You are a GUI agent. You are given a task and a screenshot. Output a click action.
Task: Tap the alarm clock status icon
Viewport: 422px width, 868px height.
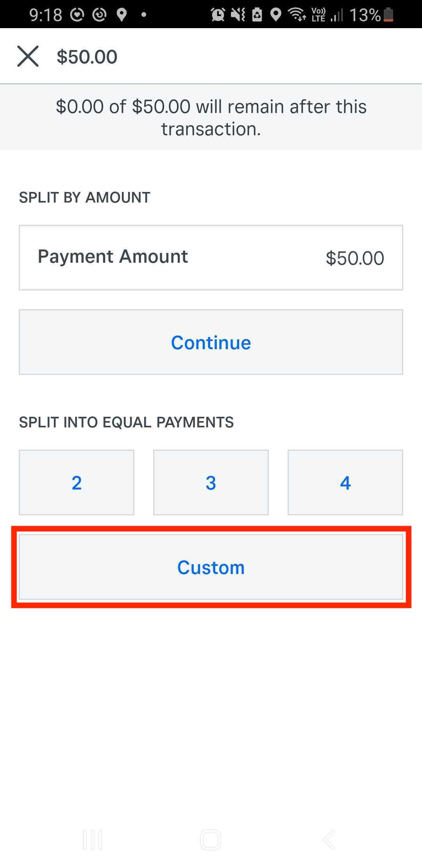(x=218, y=15)
